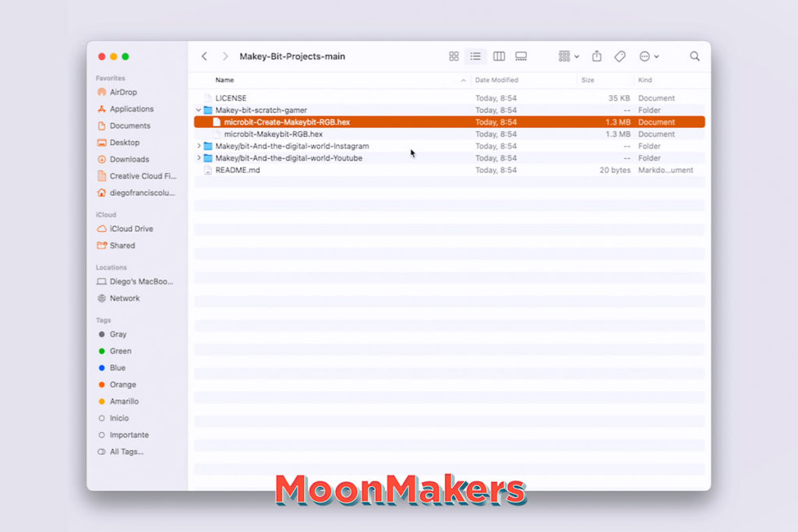Select the Orange tag color
Viewport: 798px width, 532px height.
(x=122, y=385)
